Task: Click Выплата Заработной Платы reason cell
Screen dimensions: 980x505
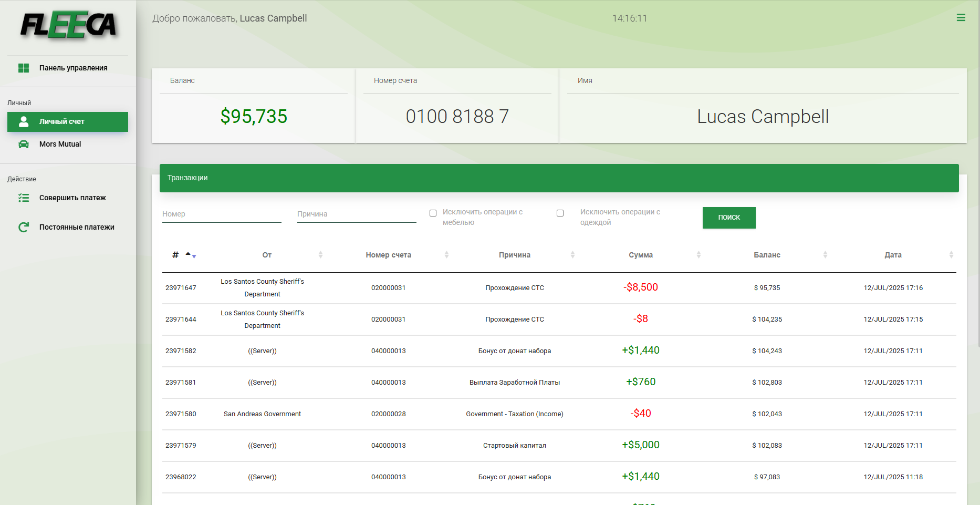Action: point(515,383)
